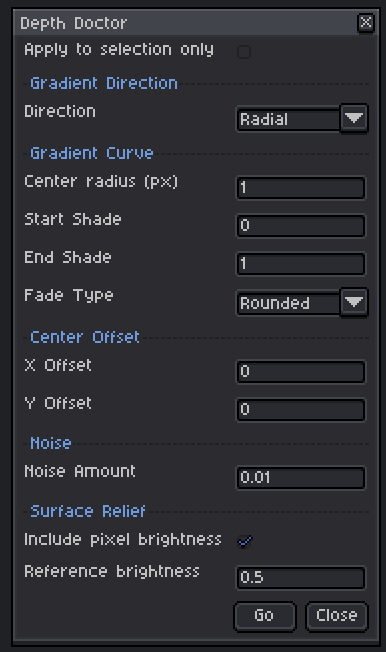Close the Depth Doctor dialog via X icon
This screenshot has width=386, height=652.
366,22
